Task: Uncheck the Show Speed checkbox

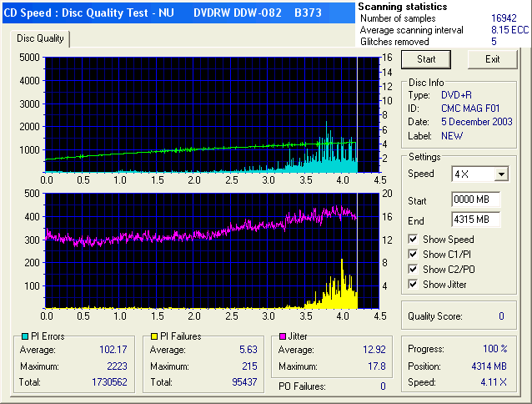Action: pyautogui.click(x=414, y=240)
